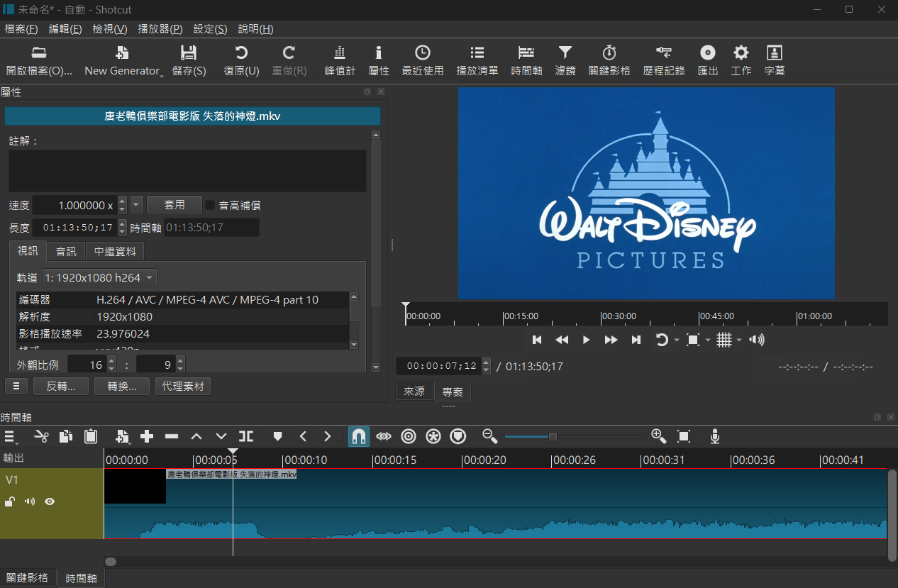Switch to the 音訊 tab
The image size is (898, 588).
coord(66,251)
